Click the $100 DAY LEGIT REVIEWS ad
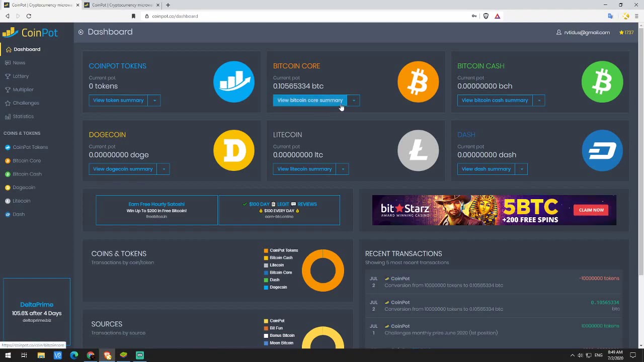 pyautogui.click(x=279, y=210)
